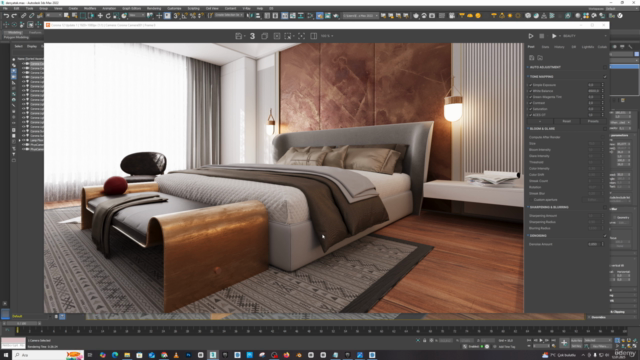Click the Windows taskbar search box
This screenshot has width=640, height=360.
(48, 355)
